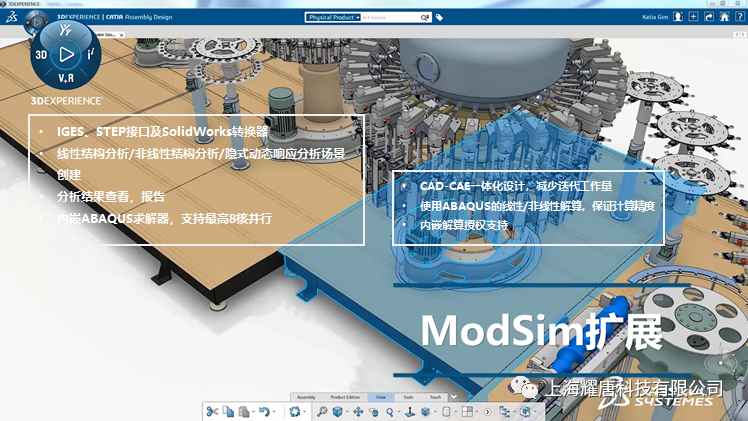
Task: Click the search magnifier icon
Action: pos(425,17)
